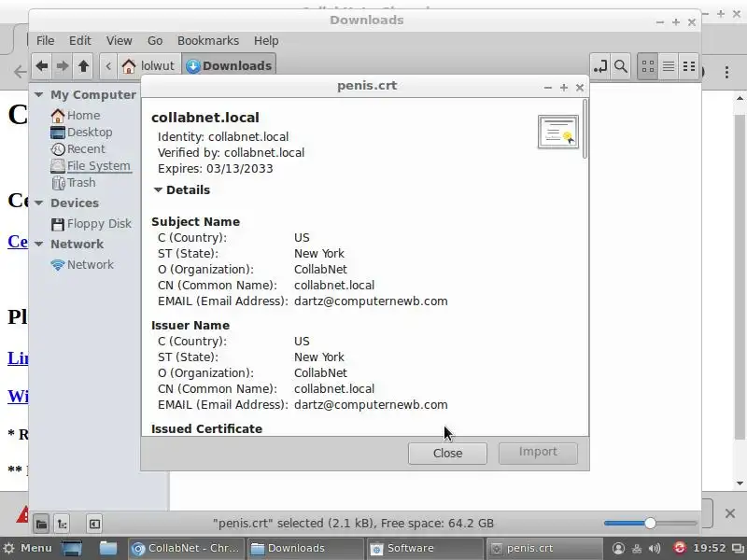Switch to icon view
747x560 pixels.
click(648, 66)
